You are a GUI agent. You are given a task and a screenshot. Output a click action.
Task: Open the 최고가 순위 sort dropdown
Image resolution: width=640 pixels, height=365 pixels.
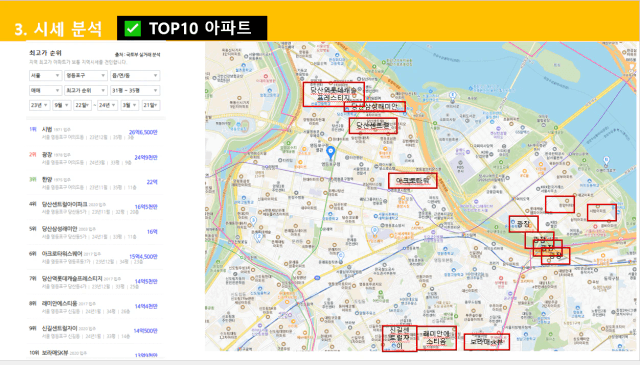click(x=86, y=90)
